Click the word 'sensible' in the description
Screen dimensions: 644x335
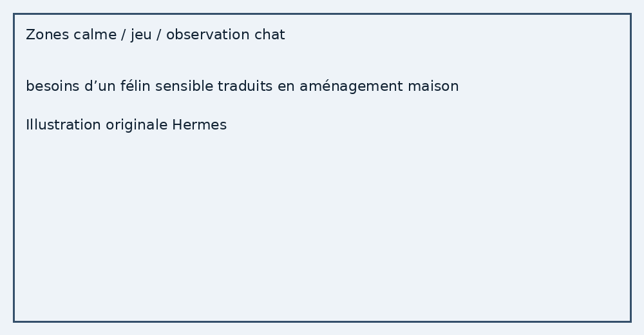(x=184, y=86)
